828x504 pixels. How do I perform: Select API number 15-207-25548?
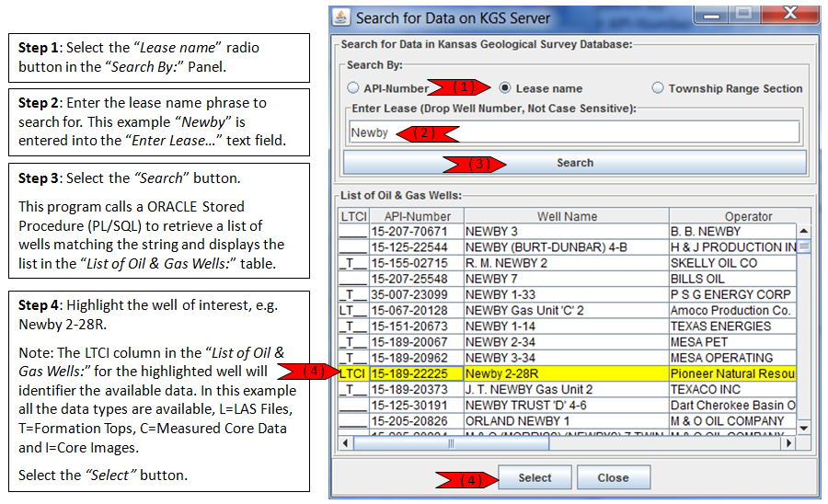(417, 279)
